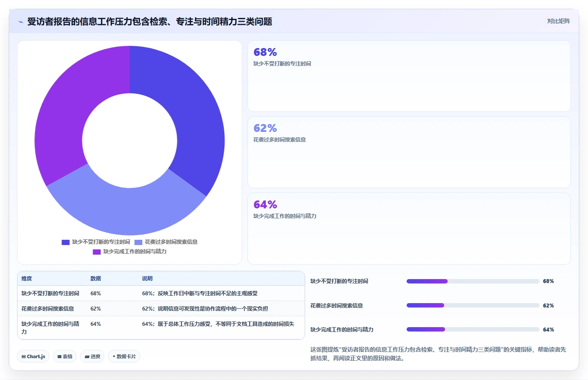Toggle legend item 缺少不受打断的专注时间
588x380 pixels.
96,242
